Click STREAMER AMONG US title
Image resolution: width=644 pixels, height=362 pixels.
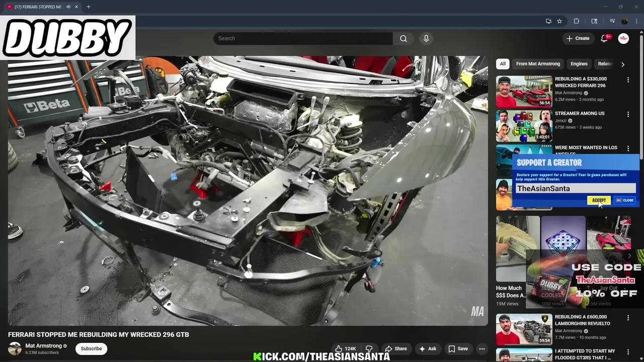[x=580, y=114]
